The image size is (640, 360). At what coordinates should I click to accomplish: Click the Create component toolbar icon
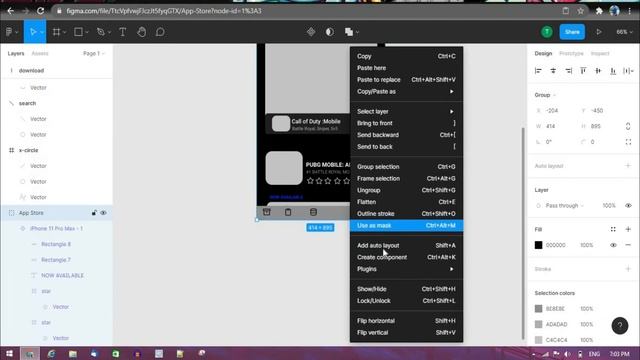point(311,32)
